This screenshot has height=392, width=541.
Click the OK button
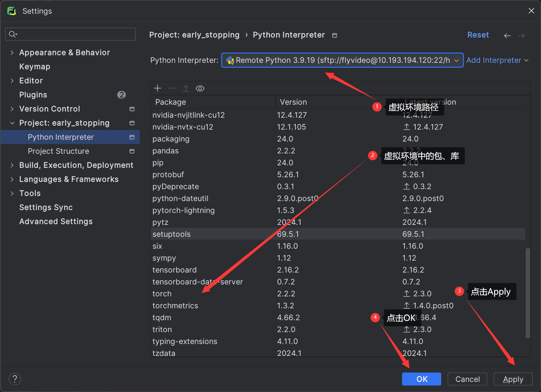point(421,379)
